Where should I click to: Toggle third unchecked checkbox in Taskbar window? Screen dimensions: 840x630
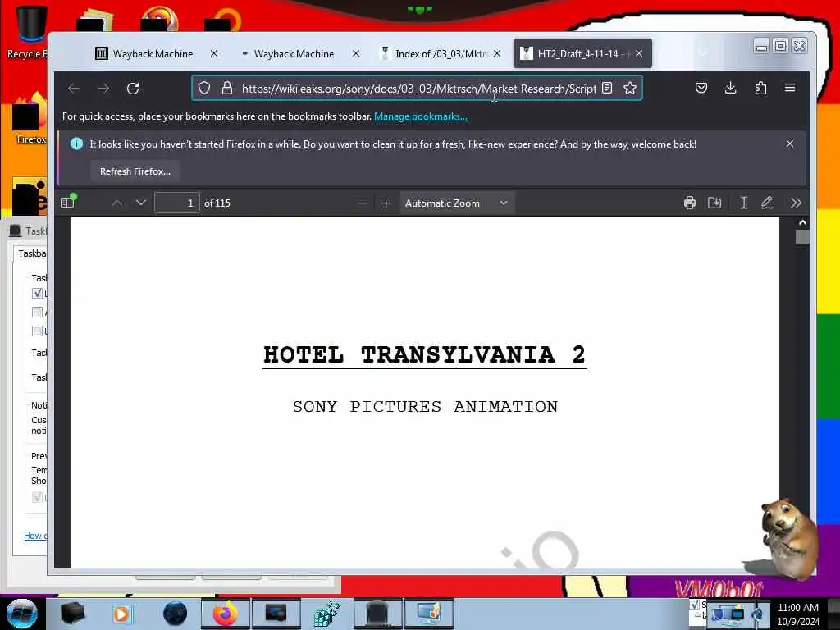[x=37, y=331]
